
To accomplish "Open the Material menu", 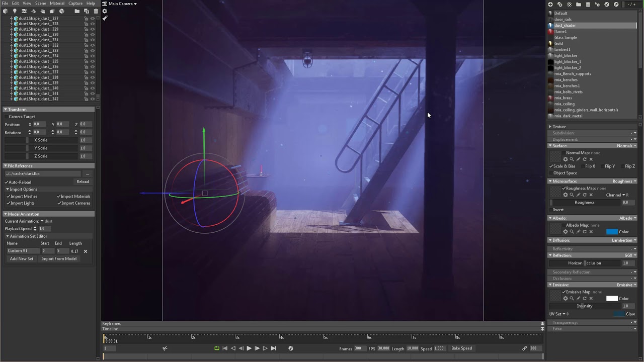I will pos(57,4).
